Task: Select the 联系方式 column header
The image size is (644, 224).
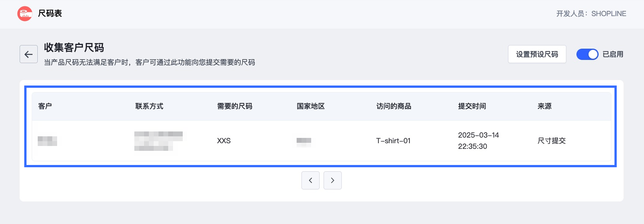Action: (x=149, y=106)
